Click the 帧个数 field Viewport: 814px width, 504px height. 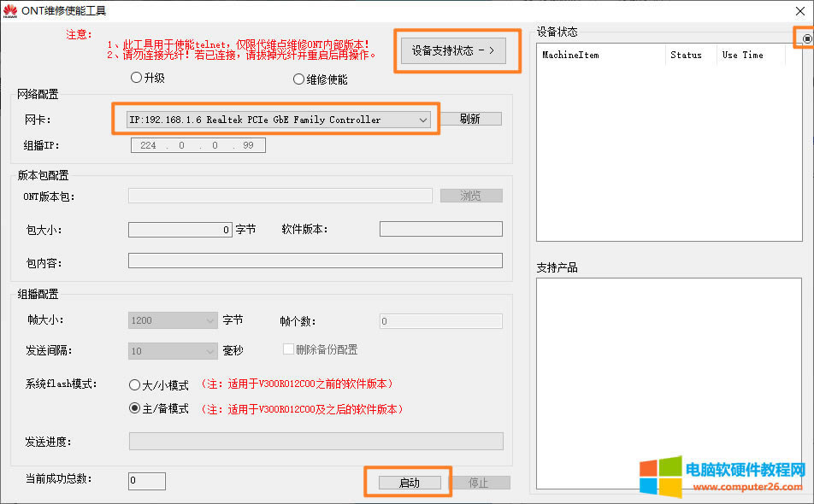point(440,321)
